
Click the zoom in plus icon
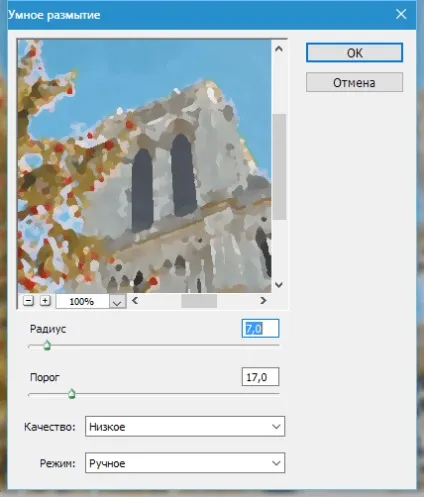45,301
